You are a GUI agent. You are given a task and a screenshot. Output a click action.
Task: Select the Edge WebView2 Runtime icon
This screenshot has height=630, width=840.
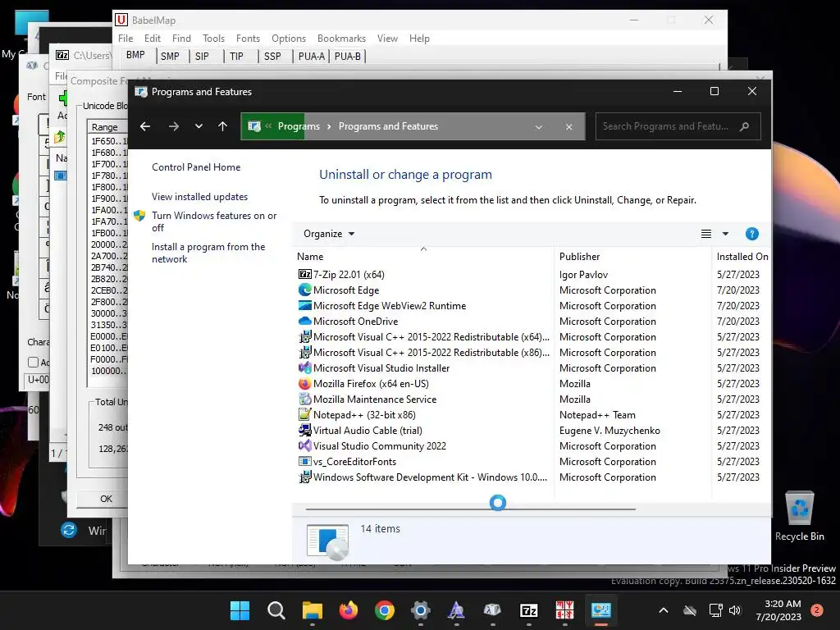pos(305,305)
